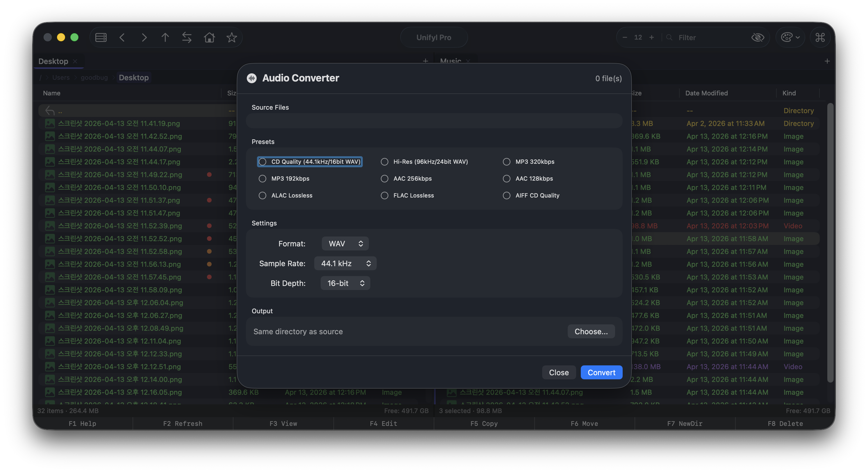This screenshot has height=473, width=868.
Task: Select the MP3 320kbps preset
Action: (506, 162)
